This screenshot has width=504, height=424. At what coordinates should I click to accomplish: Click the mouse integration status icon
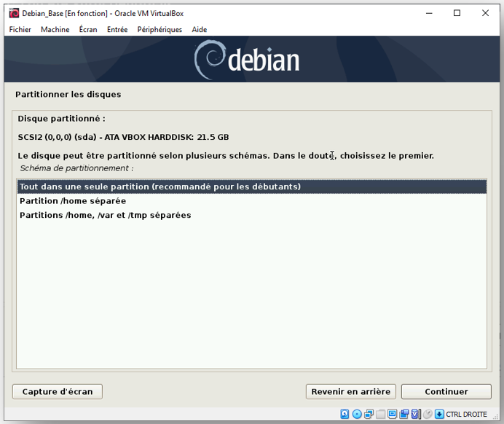(x=428, y=414)
